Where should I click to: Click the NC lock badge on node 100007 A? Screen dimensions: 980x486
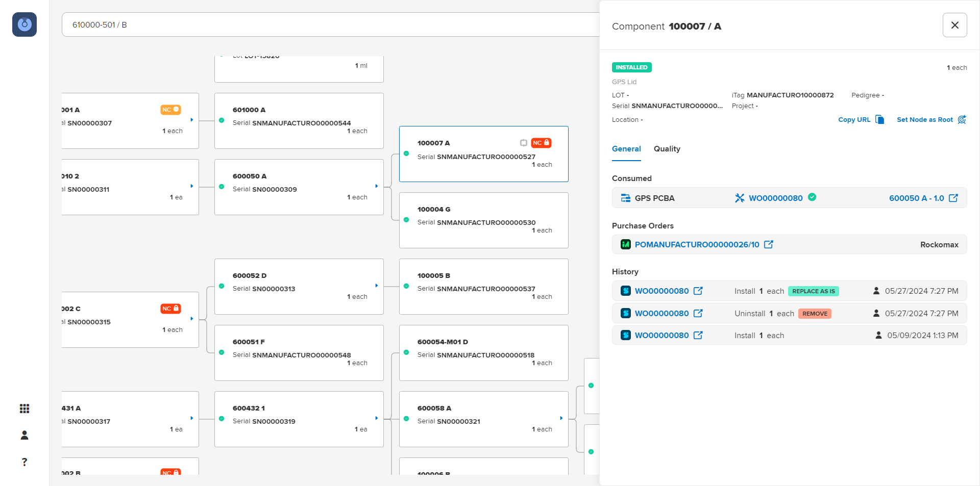541,143
